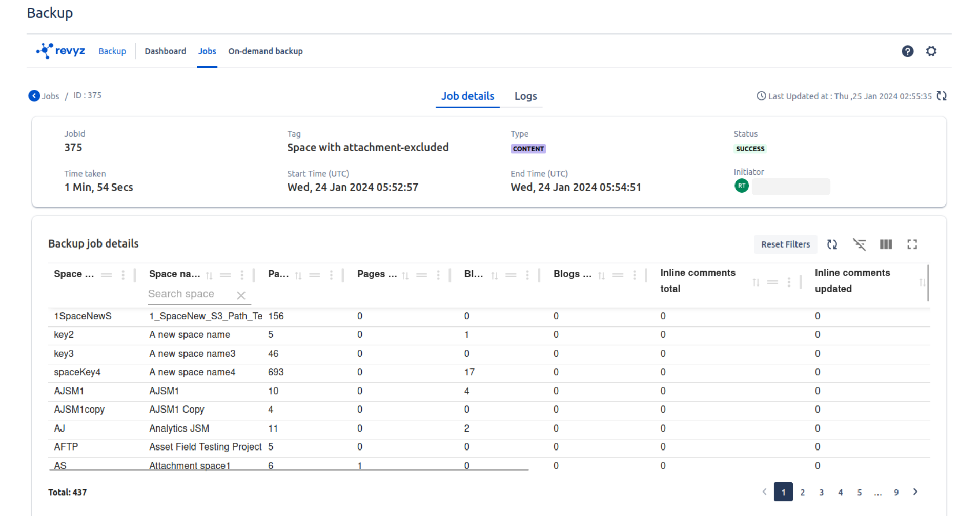Open Pages column actions menu
The height and width of the screenshot is (532, 980).
pyautogui.click(x=331, y=275)
